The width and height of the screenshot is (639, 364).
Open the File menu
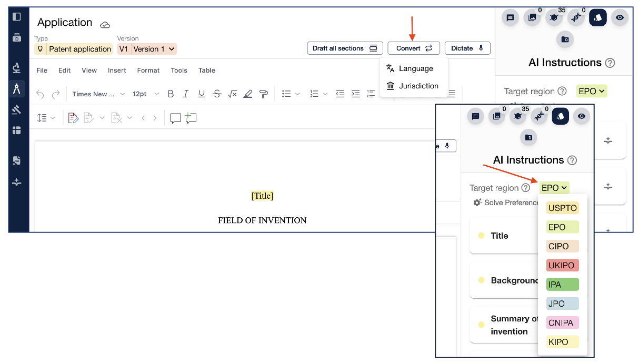[42, 70]
